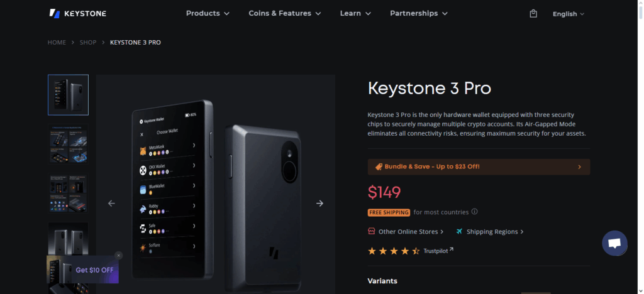The width and height of the screenshot is (644, 294).
Task: Open the shopping bag cart icon
Action: [533, 13]
